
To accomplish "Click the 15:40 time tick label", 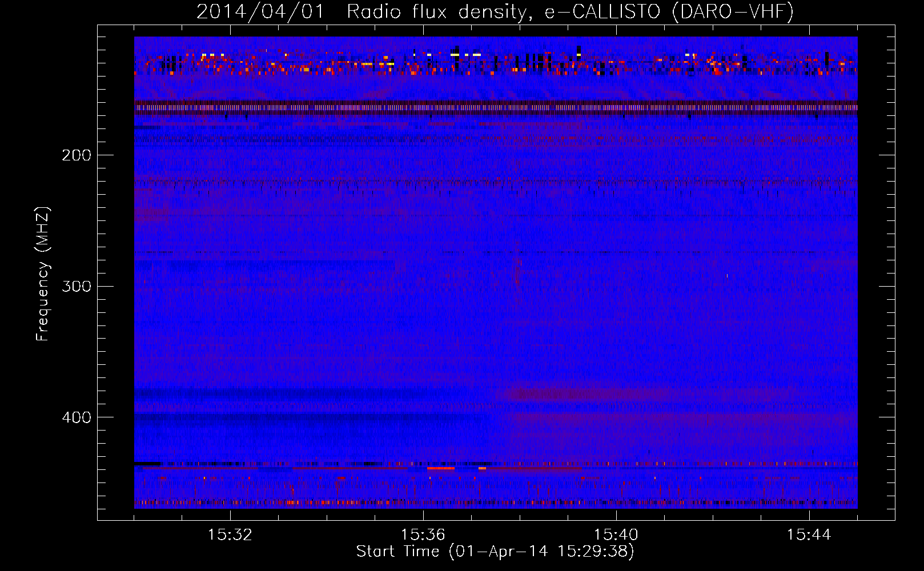I will pos(616,535).
